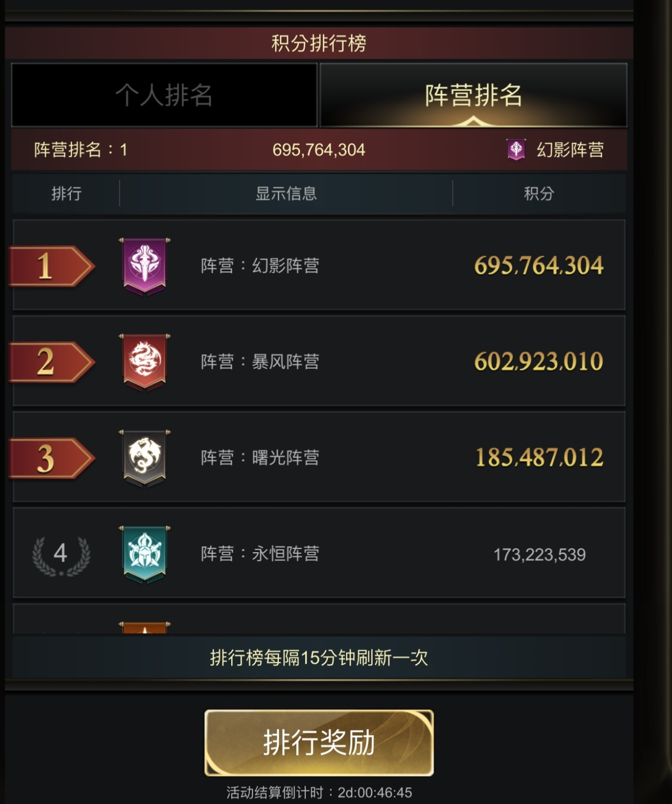Click the purple 幻影阵营 banner icon
Image resolution: width=672 pixels, height=804 pixels.
(x=144, y=266)
